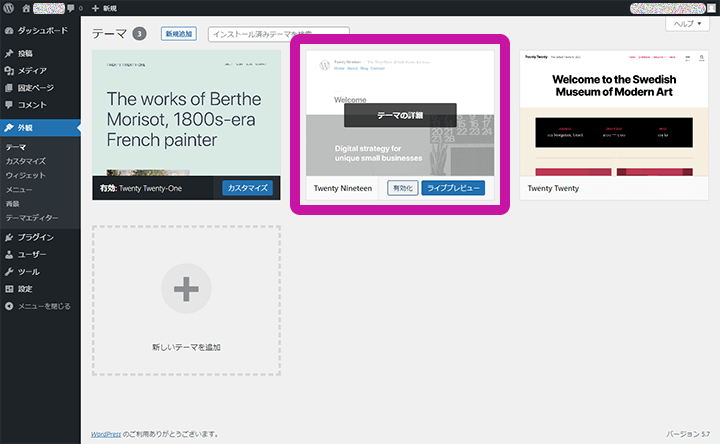Open ツール (Tools) in the sidebar
720x444 pixels.
tap(29, 271)
